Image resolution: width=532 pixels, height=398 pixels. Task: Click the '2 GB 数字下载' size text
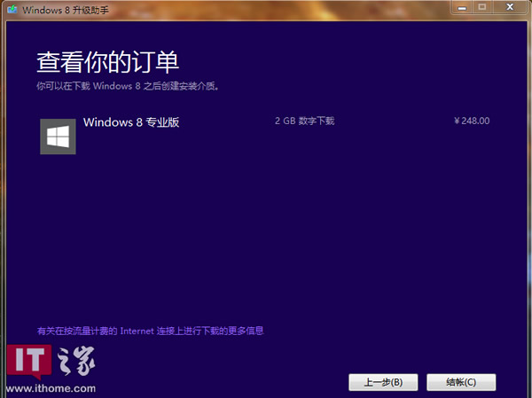coord(305,121)
